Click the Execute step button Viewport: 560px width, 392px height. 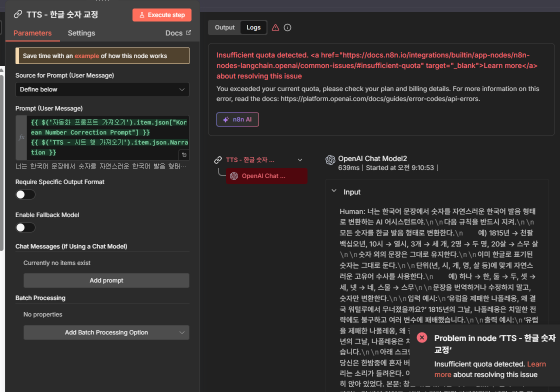click(162, 15)
